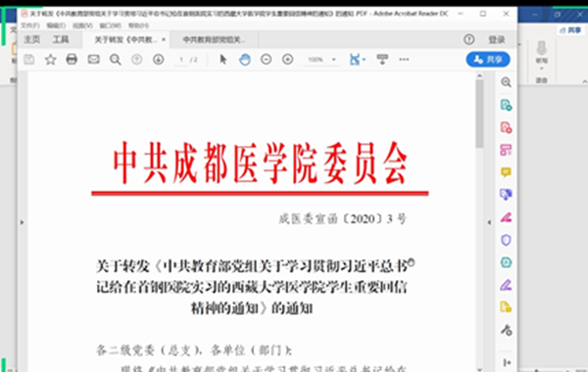Screen dimensions: 588x372
Task: Open the Help question mark icon
Action: coord(468,39)
